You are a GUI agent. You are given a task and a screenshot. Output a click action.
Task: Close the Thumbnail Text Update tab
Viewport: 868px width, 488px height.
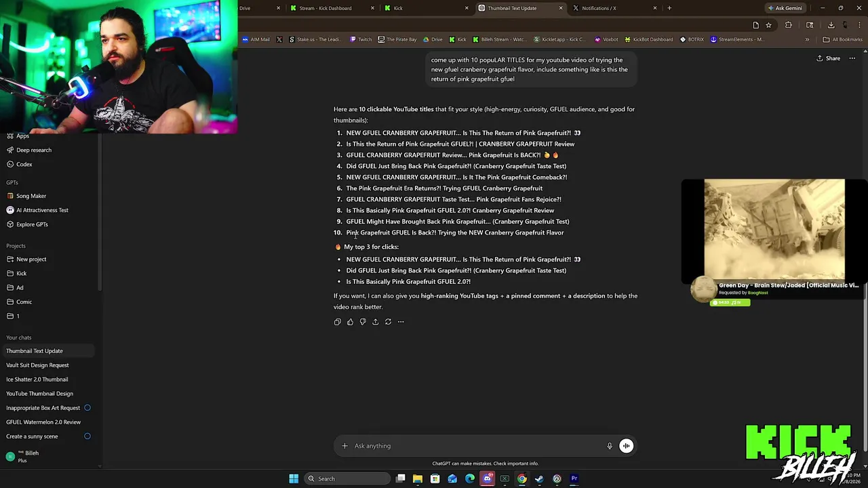pyautogui.click(x=561, y=8)
